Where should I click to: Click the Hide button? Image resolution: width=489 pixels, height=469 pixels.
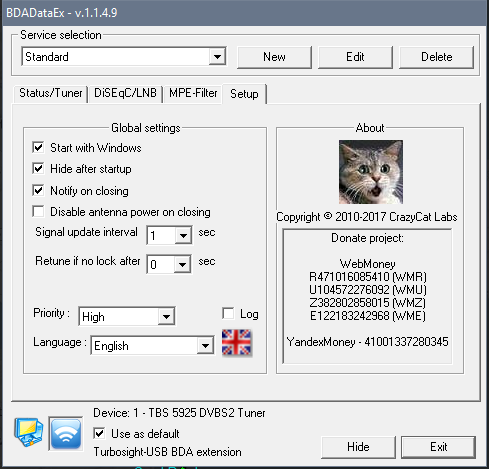click(358, 447)
